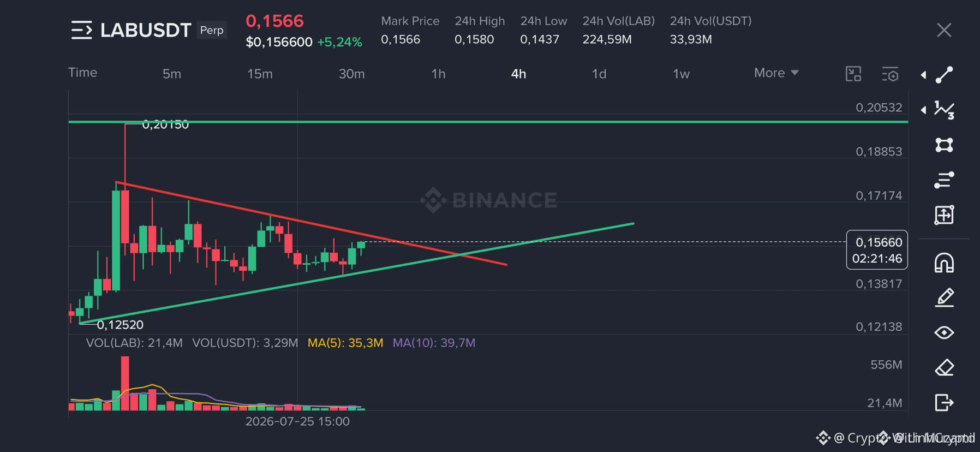Select the eraser tool
The width and height of the screenshot is (980, 452).
coord(944,367)
